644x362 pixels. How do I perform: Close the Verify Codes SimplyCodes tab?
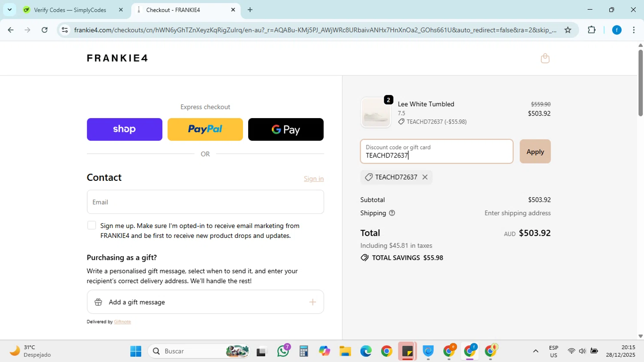click(121, 9)
